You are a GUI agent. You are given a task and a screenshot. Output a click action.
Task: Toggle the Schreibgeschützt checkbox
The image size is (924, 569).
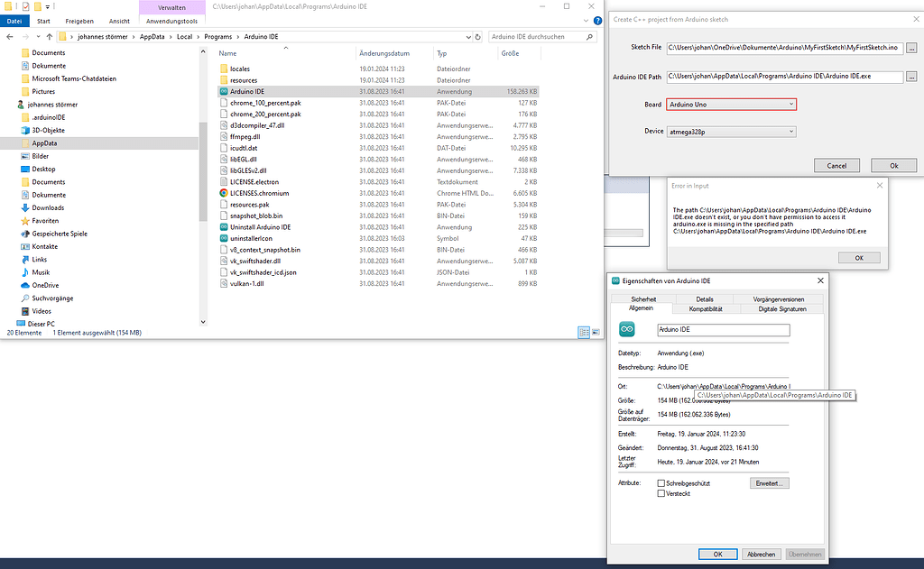click(661, 483)
